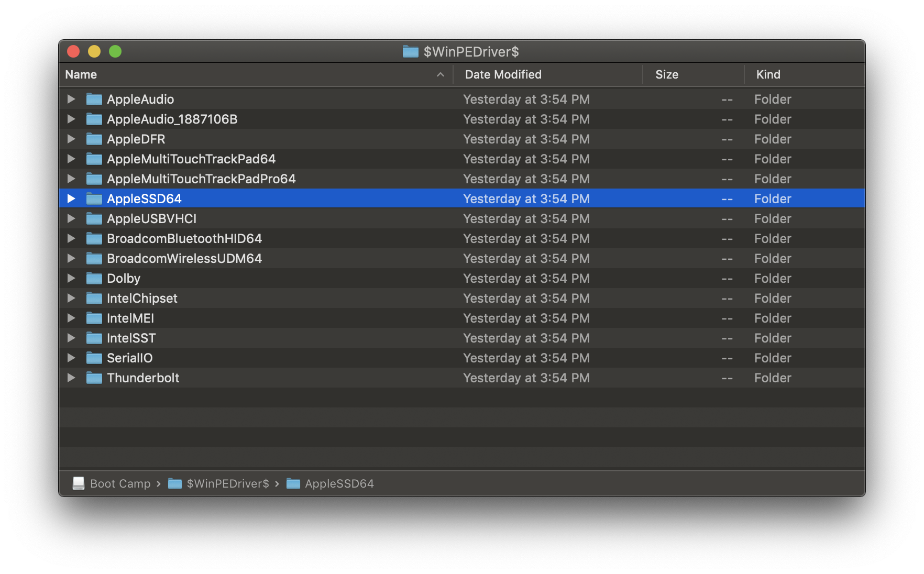Click the IntelMEI folder icon
The image size is (924, 574).
(x=94, y=318)
